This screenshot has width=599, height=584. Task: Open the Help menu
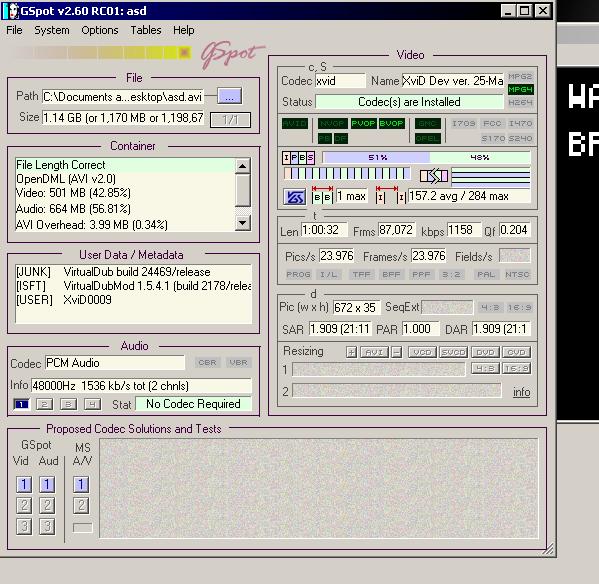183,30
